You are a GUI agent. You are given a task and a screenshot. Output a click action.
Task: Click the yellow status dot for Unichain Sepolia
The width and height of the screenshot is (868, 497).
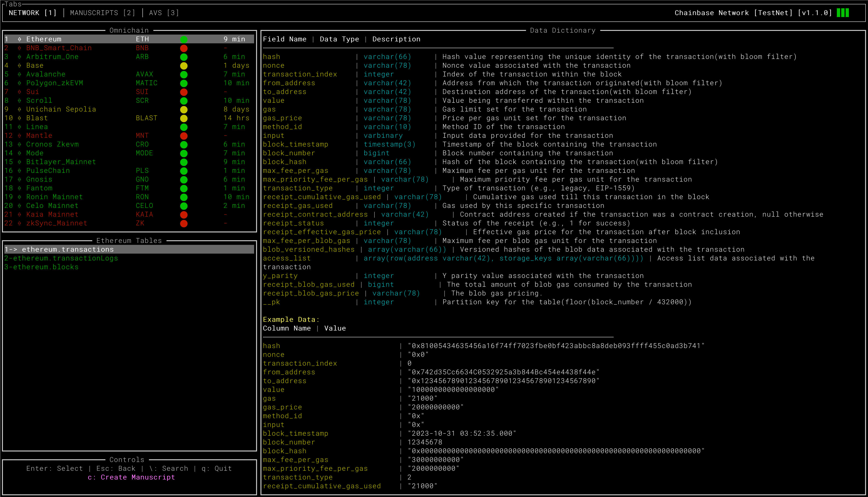(184, 109)
